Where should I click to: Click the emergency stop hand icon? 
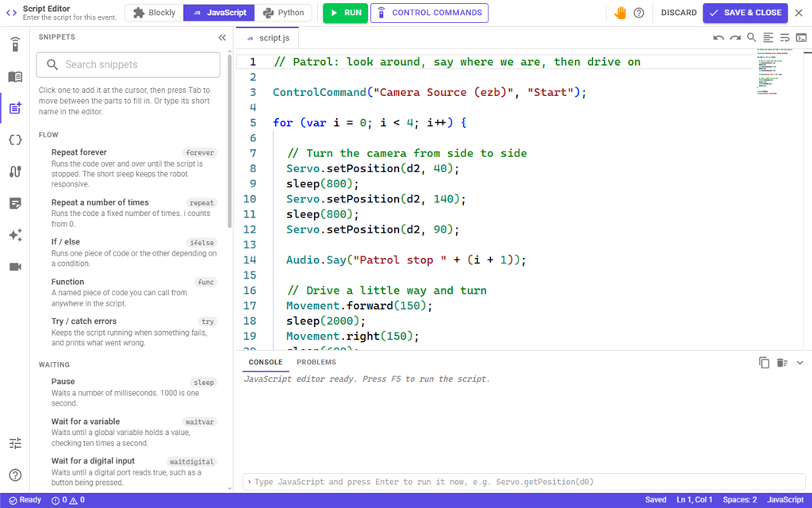point(620,13)
